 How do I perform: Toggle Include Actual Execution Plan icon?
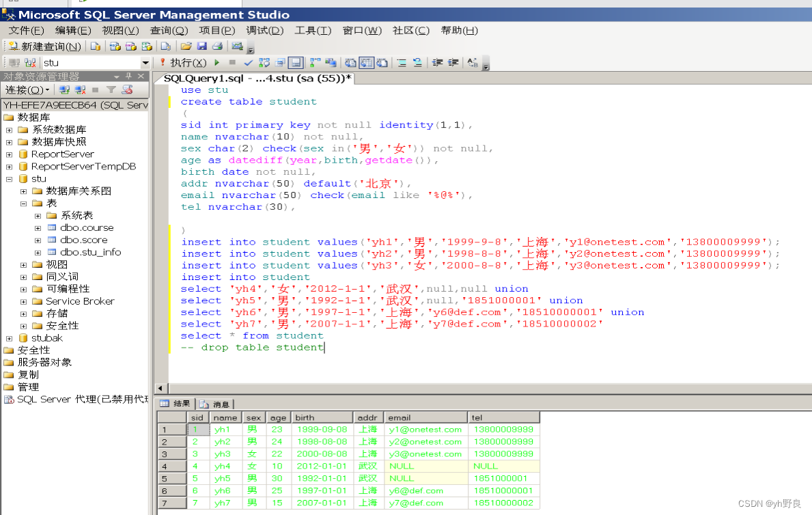315,63
